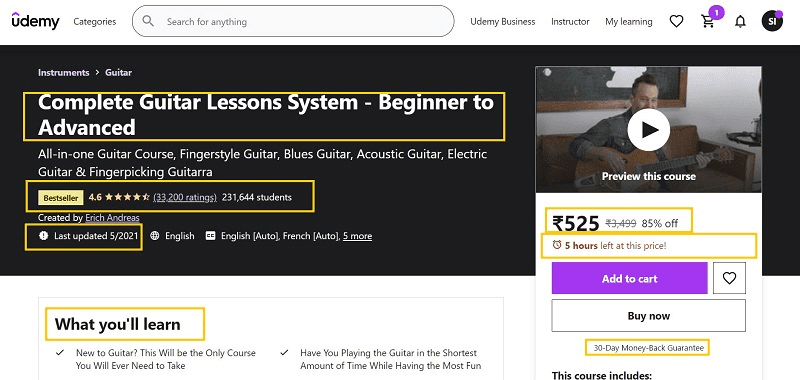
Task: Play the course preview video
Action: pyautogui.click(x=648, y=130)
